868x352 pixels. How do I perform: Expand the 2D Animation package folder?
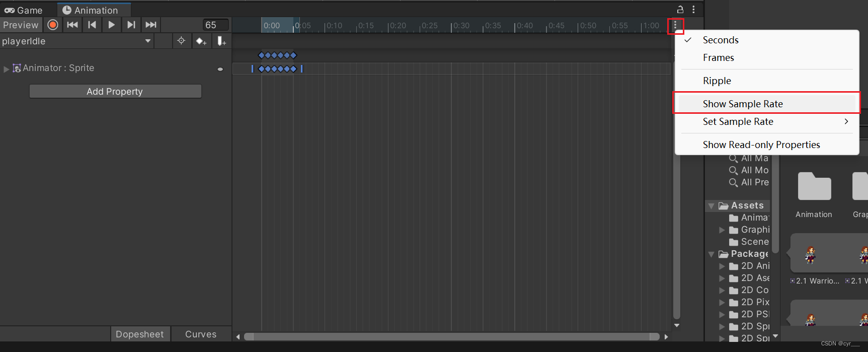click(722, 266)
